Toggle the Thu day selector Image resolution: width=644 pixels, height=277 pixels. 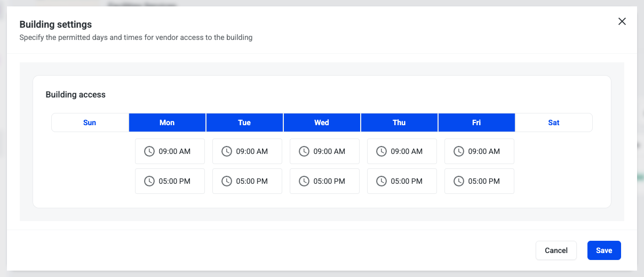point(399,123)
